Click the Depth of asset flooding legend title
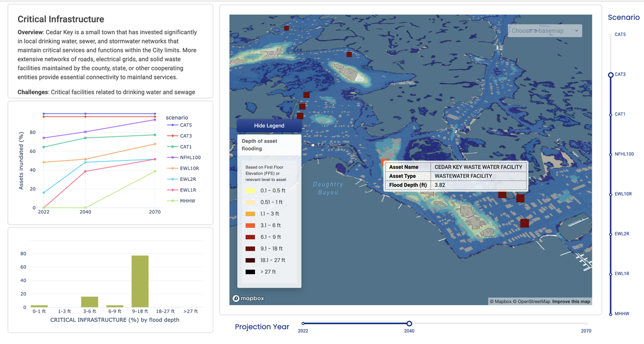The image size is (644, 344). click(x=260, y=144)
